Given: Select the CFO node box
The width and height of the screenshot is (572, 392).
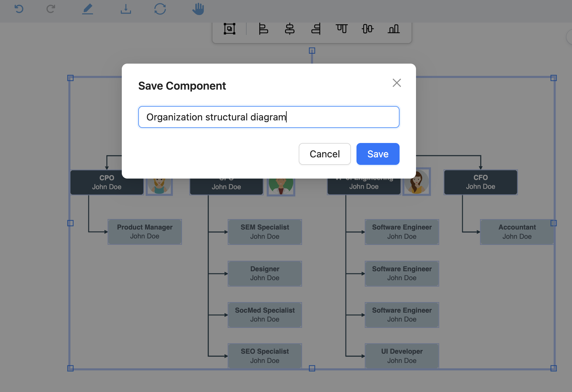Looking at the screenshot, I should coord(480,182).
